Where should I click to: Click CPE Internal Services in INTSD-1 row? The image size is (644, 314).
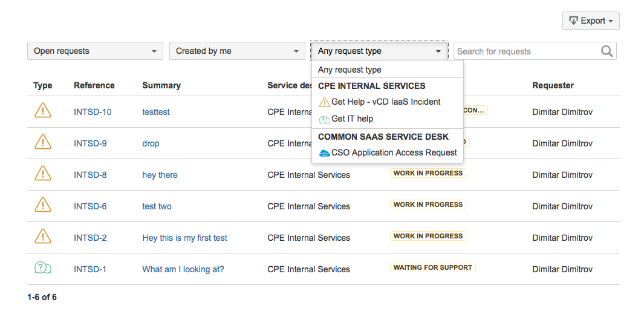click(308, 269)
